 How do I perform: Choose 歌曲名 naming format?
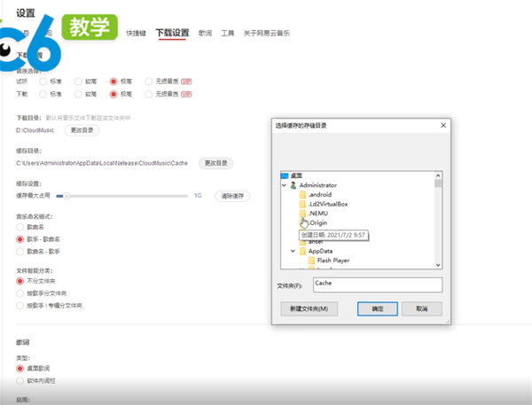pos(20,227)
